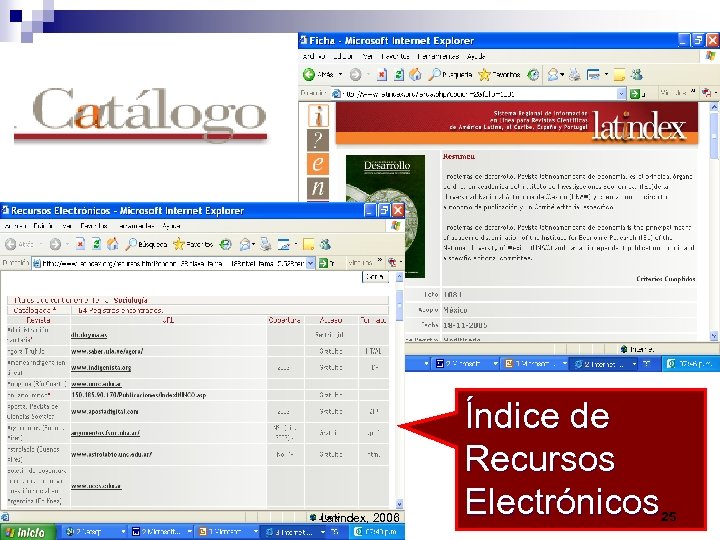Image resolution: width=720 pixels, height=540 pixels.
Task: Expand Vínculos chevron in Ficha window
Action: coord(693,91)
